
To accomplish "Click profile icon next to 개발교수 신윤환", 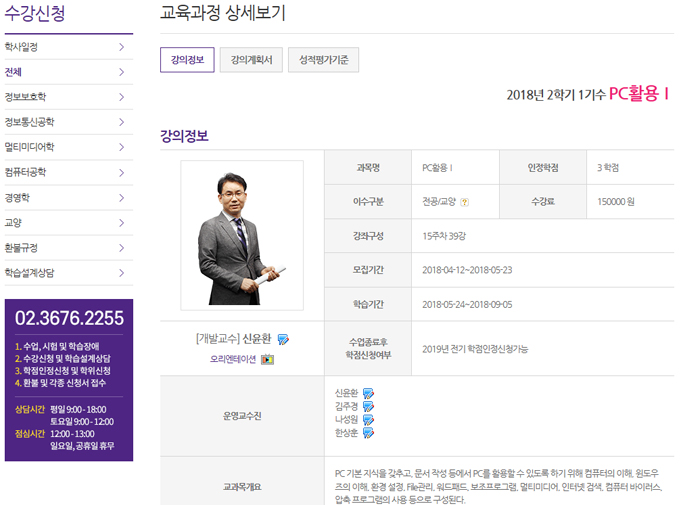I will (x=283, y=339).
